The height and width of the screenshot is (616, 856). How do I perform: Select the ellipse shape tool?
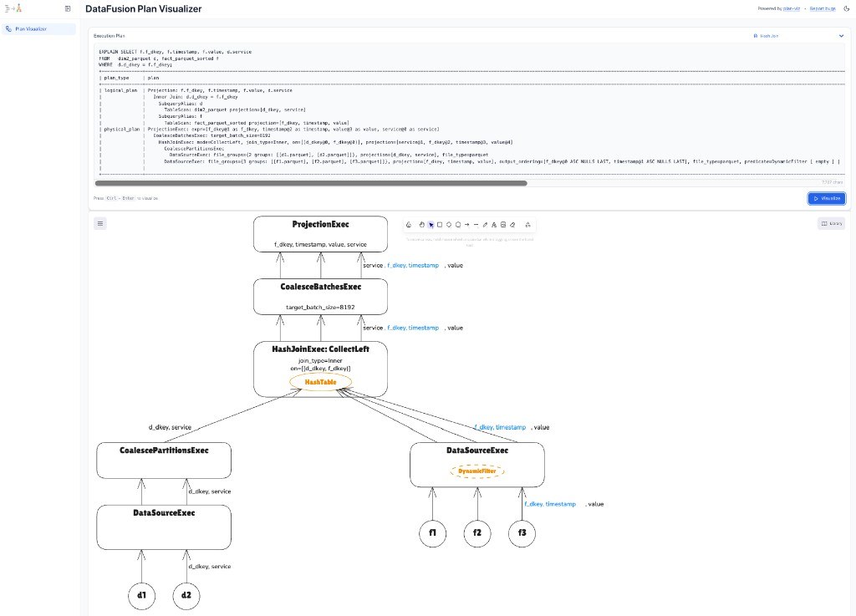click(x=458, y=225)
